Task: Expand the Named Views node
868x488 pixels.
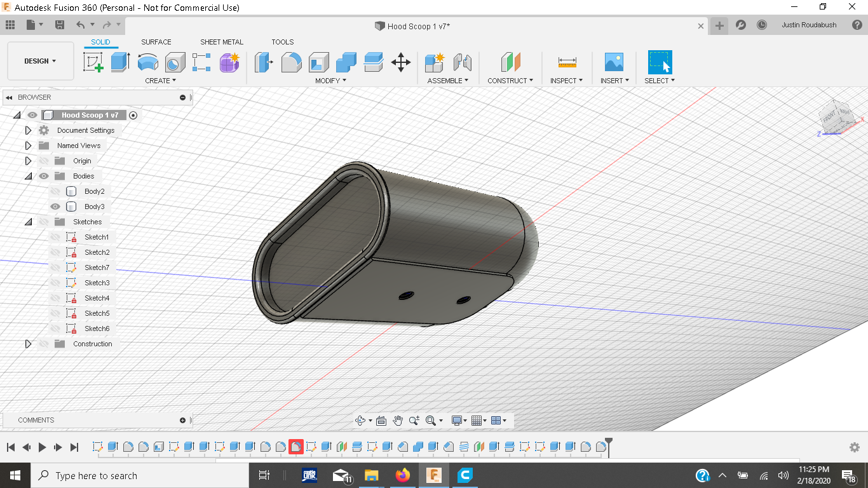Action: pos(28,146)
